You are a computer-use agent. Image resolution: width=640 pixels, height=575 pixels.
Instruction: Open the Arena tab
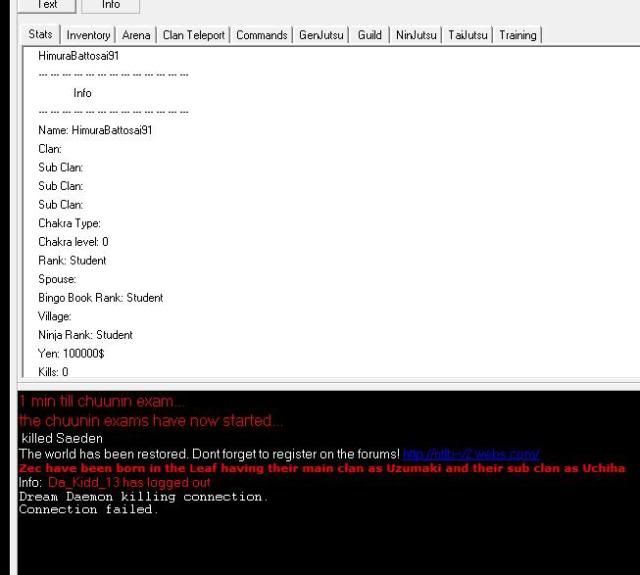tap(136, 35)
